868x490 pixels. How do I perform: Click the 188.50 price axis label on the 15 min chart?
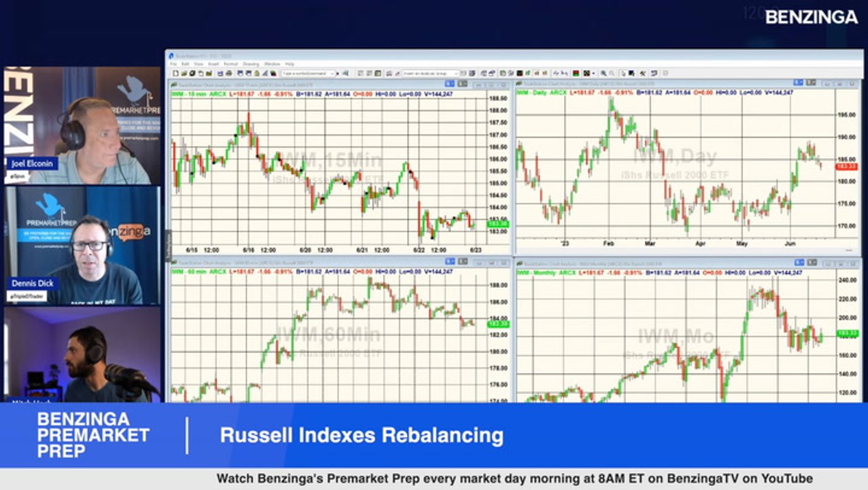498,99
